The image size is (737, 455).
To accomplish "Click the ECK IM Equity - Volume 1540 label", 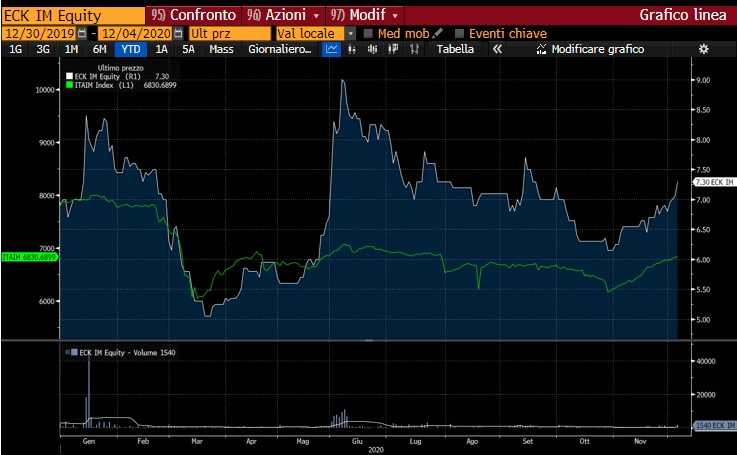I will pos(127,353).
